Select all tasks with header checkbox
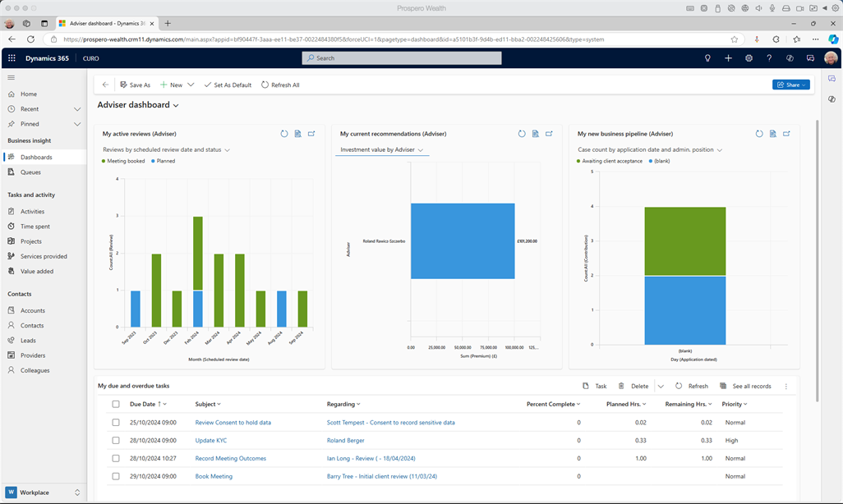 (x=116, y=404)
